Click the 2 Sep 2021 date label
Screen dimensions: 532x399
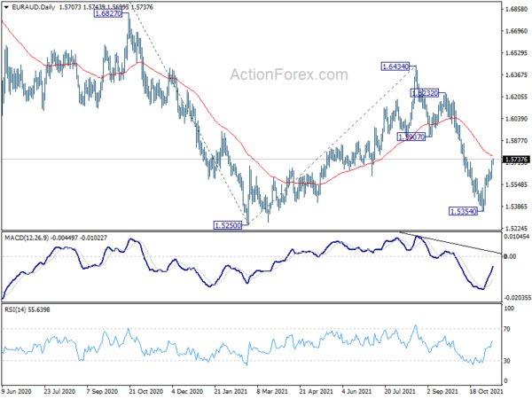(x=442, y=391)
